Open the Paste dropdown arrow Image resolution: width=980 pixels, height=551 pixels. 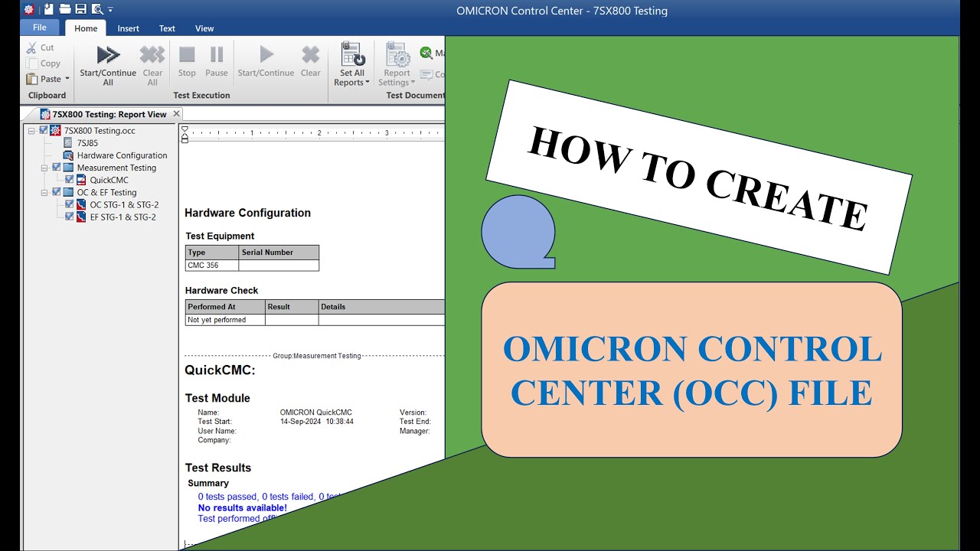[67, 79]
